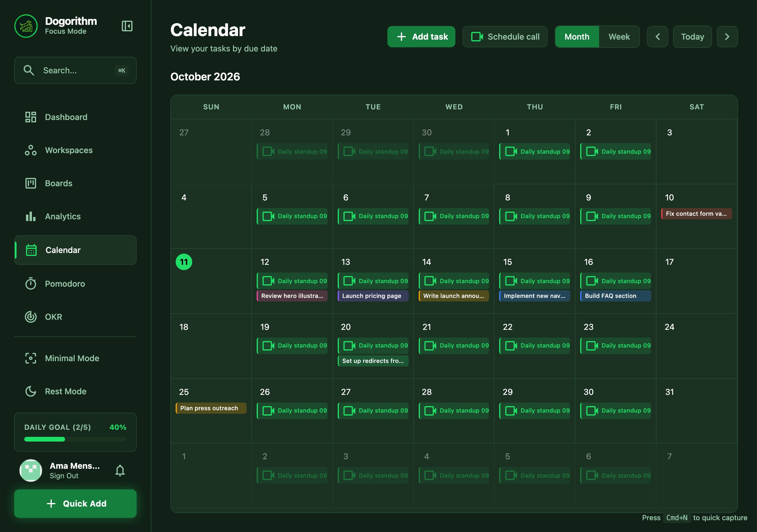757x532 pixels.
Task: Open Daily standup on October 28
Action: [x=454, y=411]
